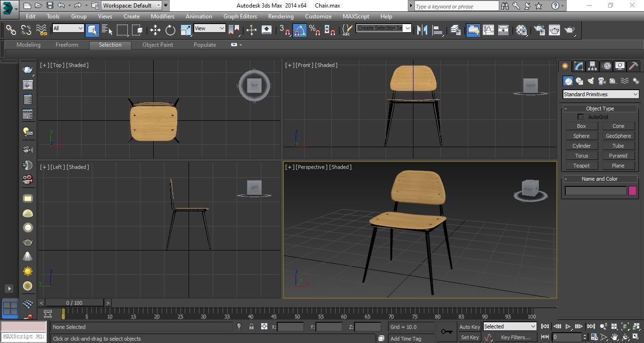Image resolution: width=644 pixels, height=343 pixels.
Task: Open the Render Setup dialog
Action: point(538,30)
